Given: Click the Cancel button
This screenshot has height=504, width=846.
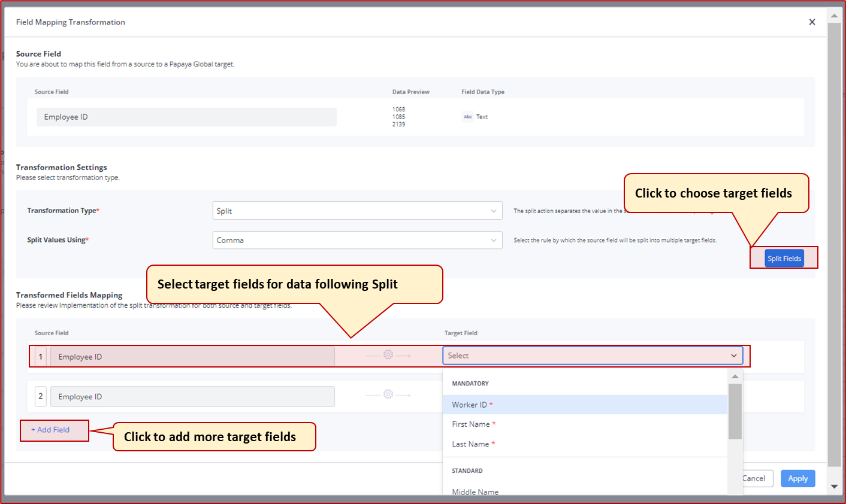Looking at the screenshot, I should coord(754,478).
